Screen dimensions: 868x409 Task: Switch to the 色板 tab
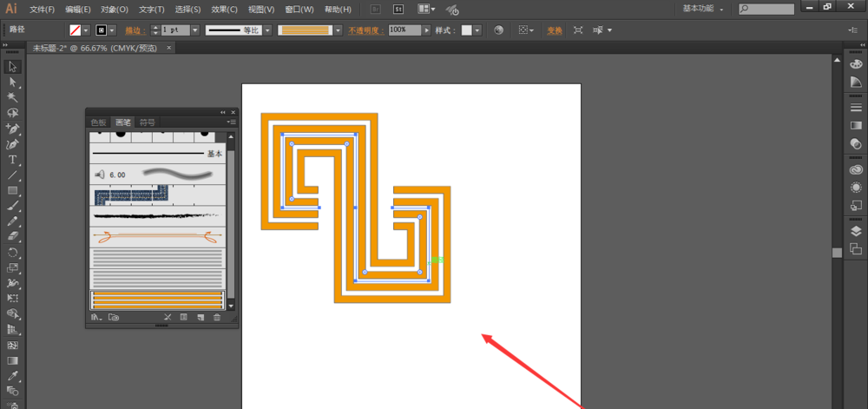[99, 122]
